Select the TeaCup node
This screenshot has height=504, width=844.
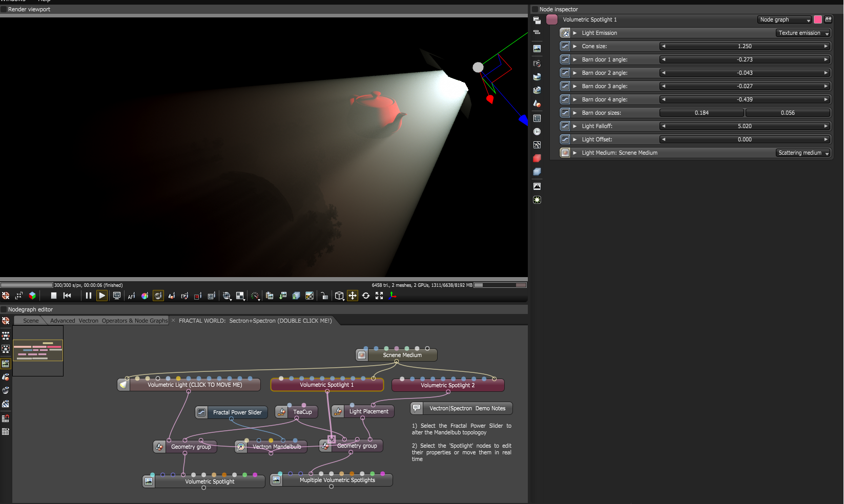297,412
